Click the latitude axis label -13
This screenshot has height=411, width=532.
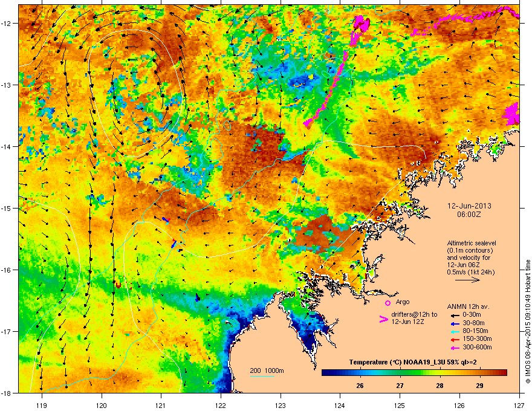click(6, 85)
